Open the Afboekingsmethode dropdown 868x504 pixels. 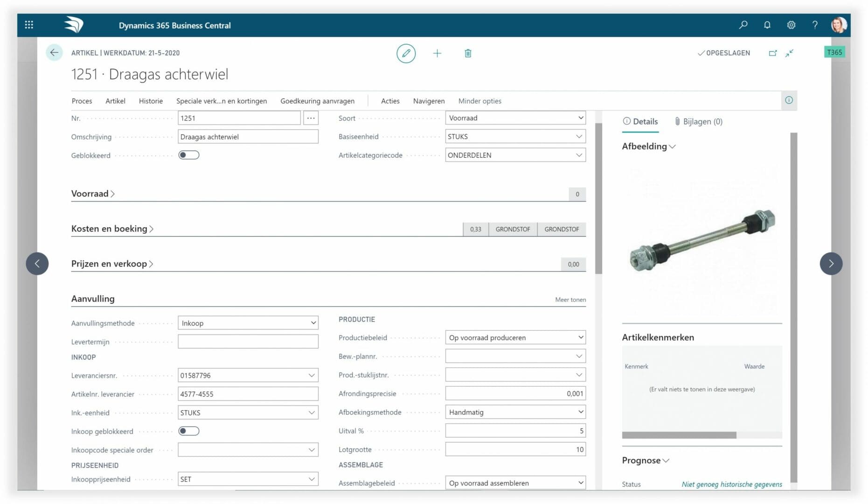[515, 412]
